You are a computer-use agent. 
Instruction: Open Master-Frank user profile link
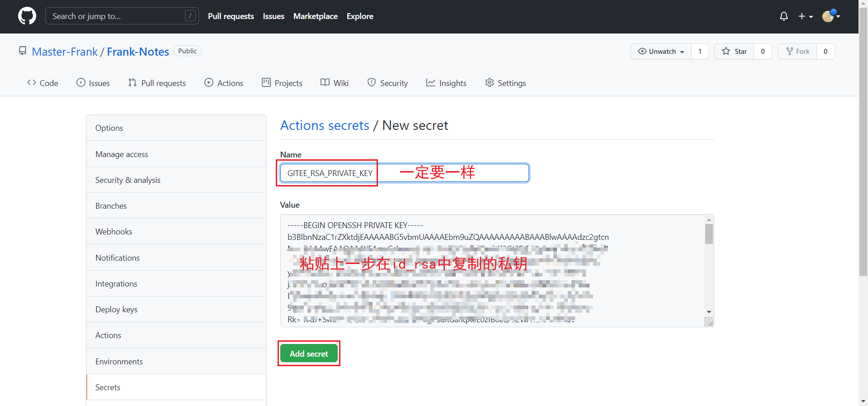(x=65, y=52)
